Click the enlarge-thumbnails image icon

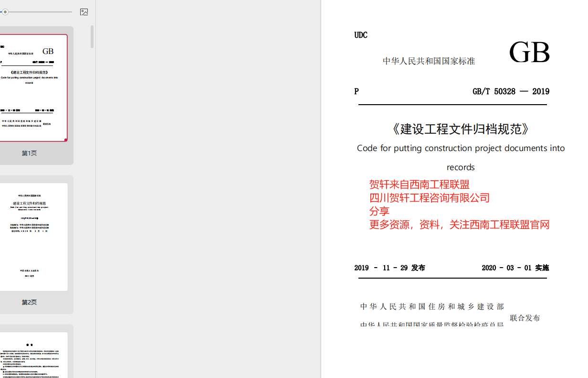pos(84,12)
